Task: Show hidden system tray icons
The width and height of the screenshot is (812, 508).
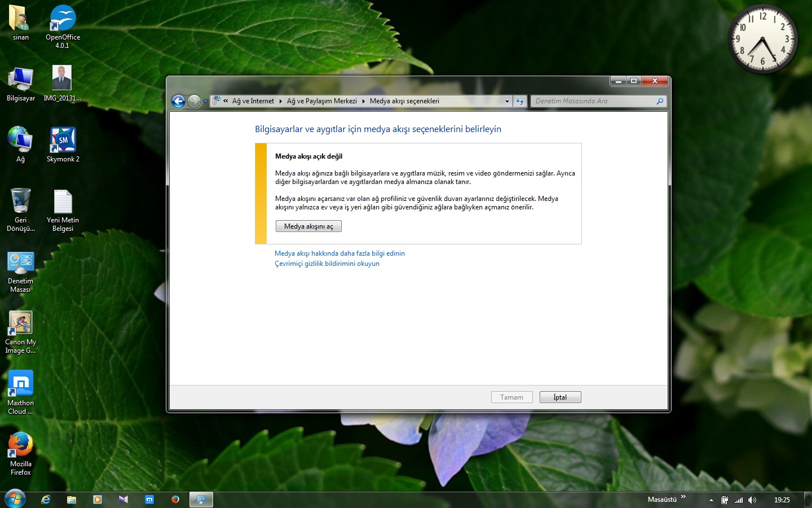Action: (711, 500)
